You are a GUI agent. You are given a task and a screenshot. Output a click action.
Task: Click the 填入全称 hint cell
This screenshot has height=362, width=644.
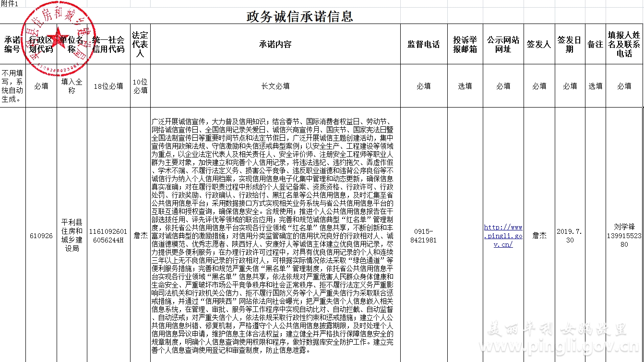click(72, 86)
